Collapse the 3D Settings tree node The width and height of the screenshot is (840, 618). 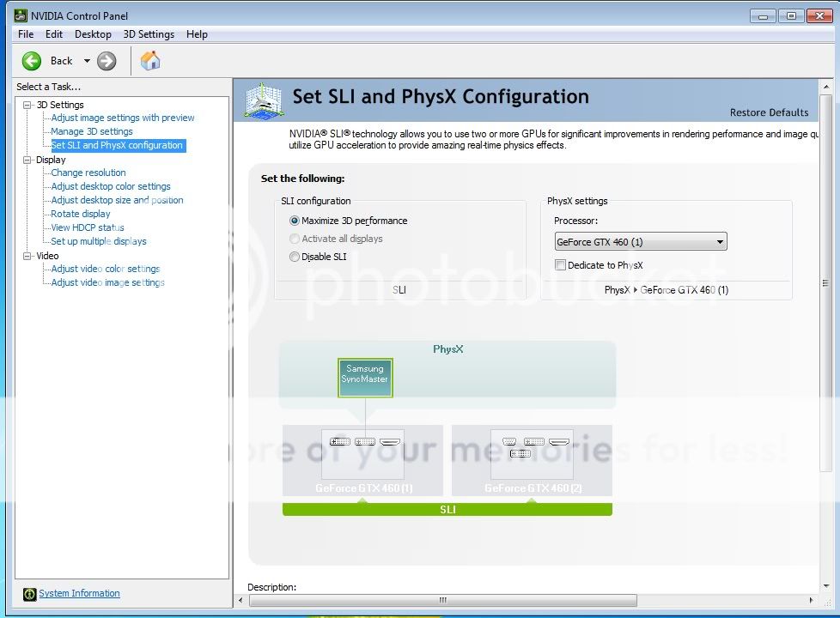tap(27, 105)
